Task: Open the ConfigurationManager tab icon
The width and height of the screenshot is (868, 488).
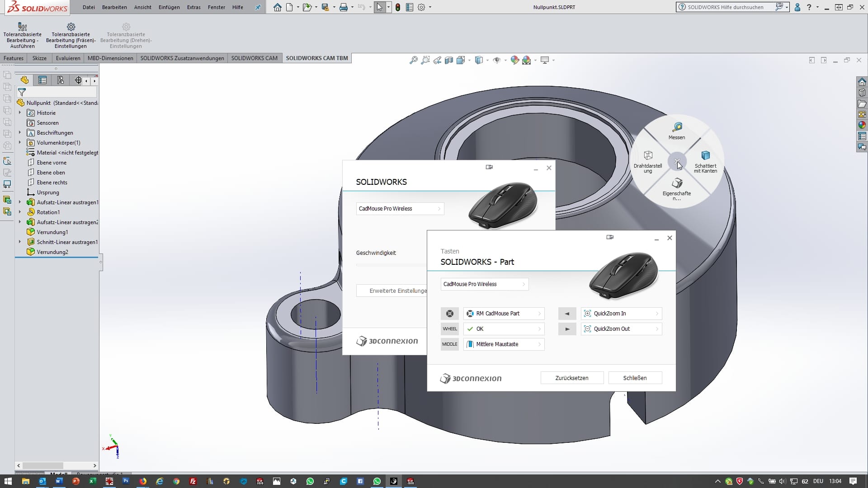Action: [x=60, y=80]
